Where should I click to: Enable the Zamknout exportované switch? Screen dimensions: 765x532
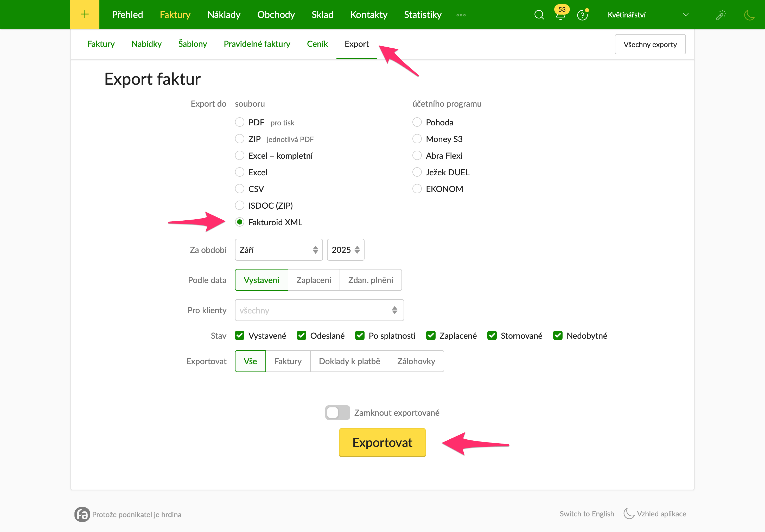click(x=337, y=412)
